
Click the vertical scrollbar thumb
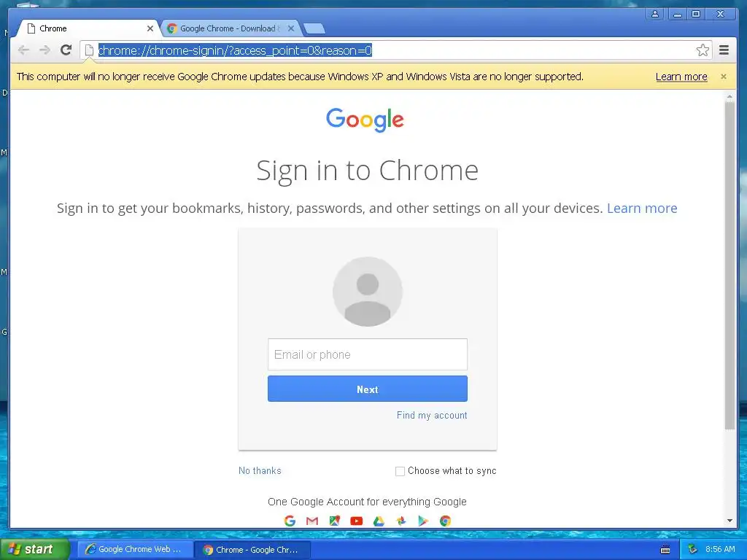729,265
